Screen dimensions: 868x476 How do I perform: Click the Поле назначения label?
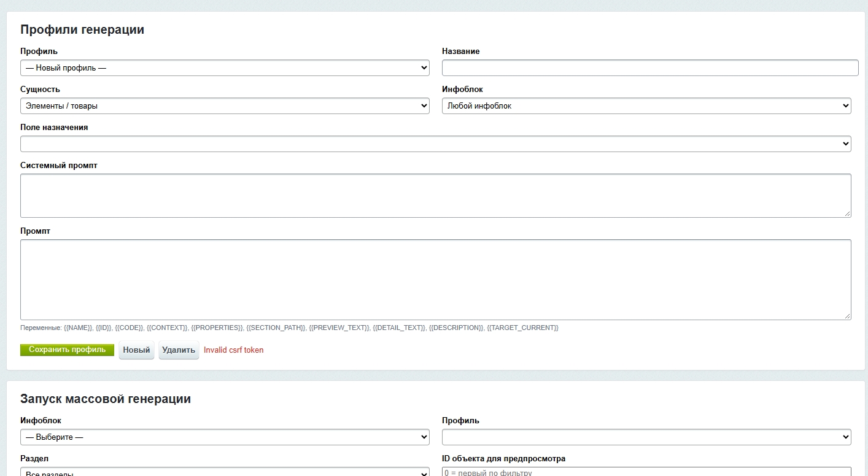pos(54,128)
